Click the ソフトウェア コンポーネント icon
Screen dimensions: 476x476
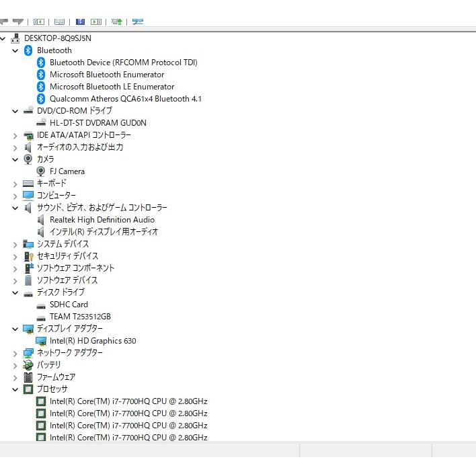(x=28, y=268)
